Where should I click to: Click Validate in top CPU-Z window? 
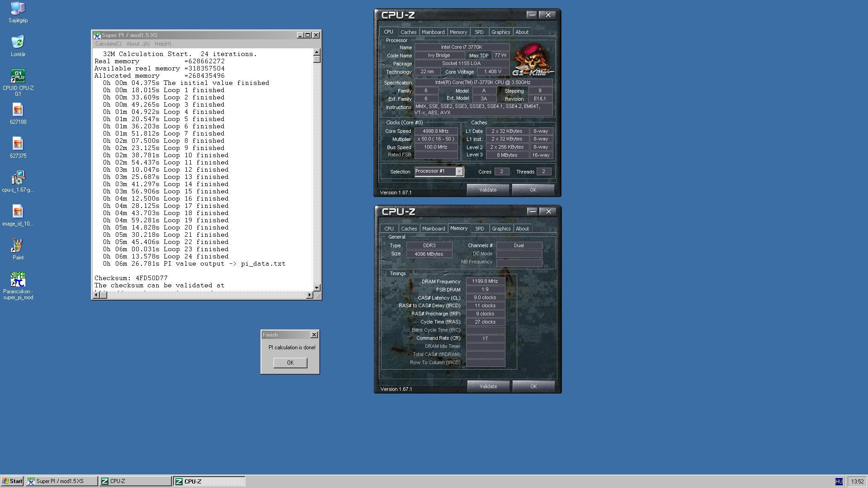[488, 190]
